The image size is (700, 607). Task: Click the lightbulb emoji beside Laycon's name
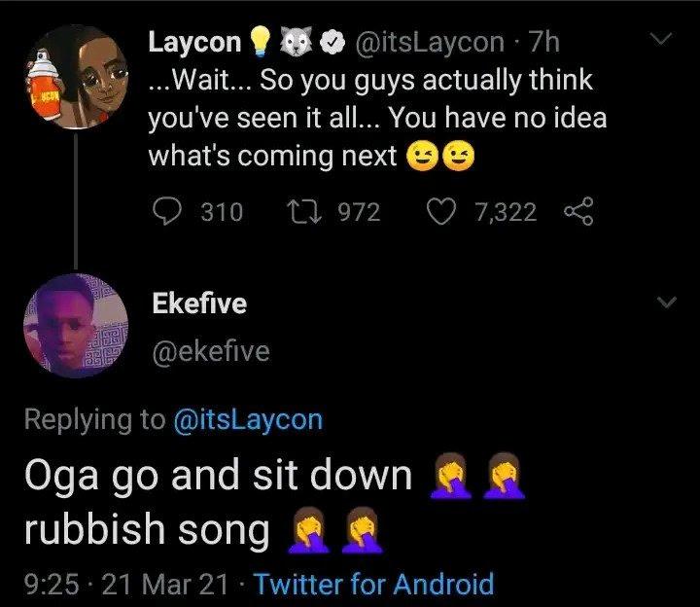click(259, 43)
